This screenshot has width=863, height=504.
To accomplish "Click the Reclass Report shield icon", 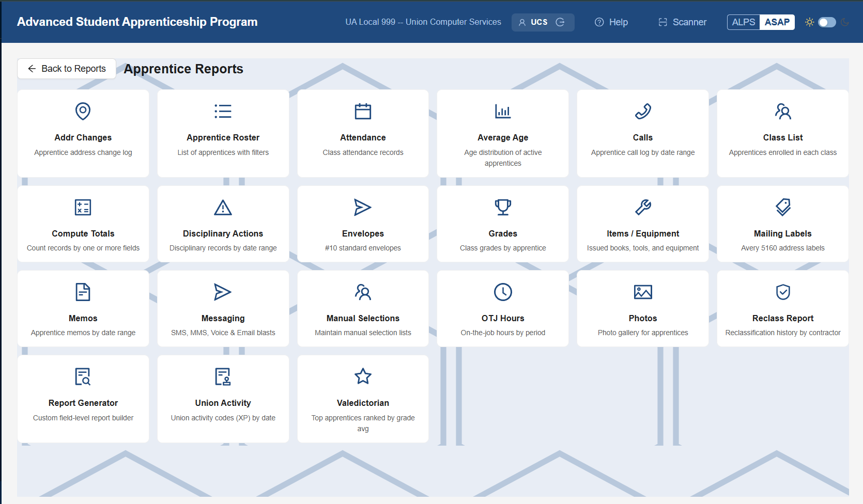I will tap(783, 292).
